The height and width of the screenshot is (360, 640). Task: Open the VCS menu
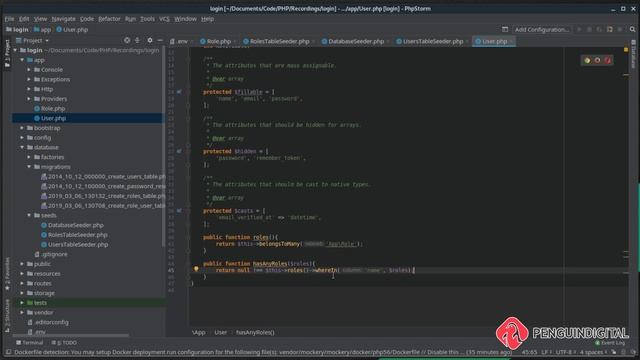click(x=164, y=19)
